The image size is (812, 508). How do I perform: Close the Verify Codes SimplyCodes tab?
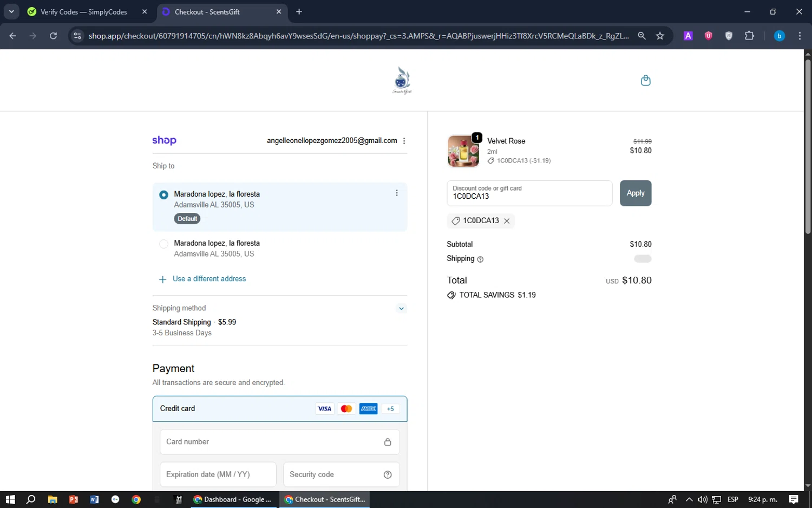tap(145, 11)
